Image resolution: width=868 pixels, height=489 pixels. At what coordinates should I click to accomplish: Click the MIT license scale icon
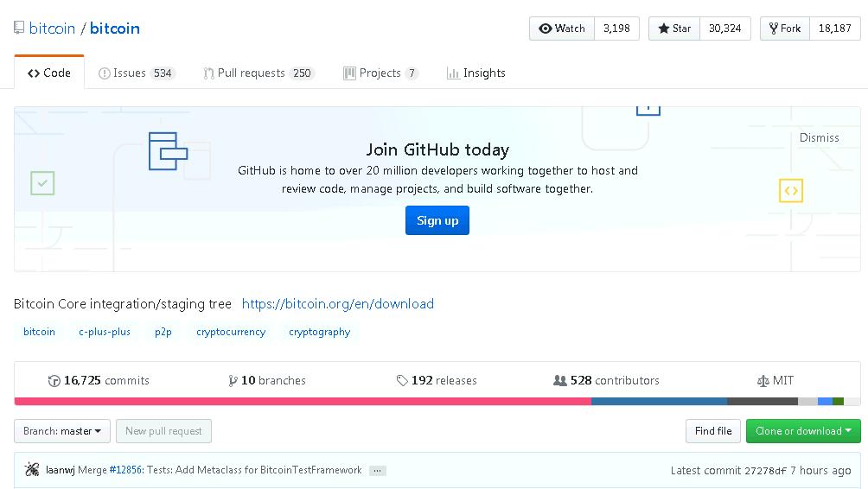click(x=763, y=381)
